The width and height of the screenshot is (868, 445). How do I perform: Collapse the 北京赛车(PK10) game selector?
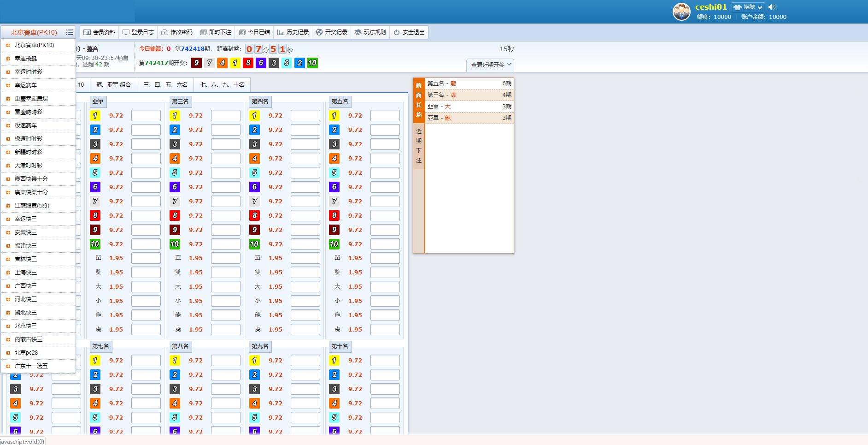click(x=34, y=32)
